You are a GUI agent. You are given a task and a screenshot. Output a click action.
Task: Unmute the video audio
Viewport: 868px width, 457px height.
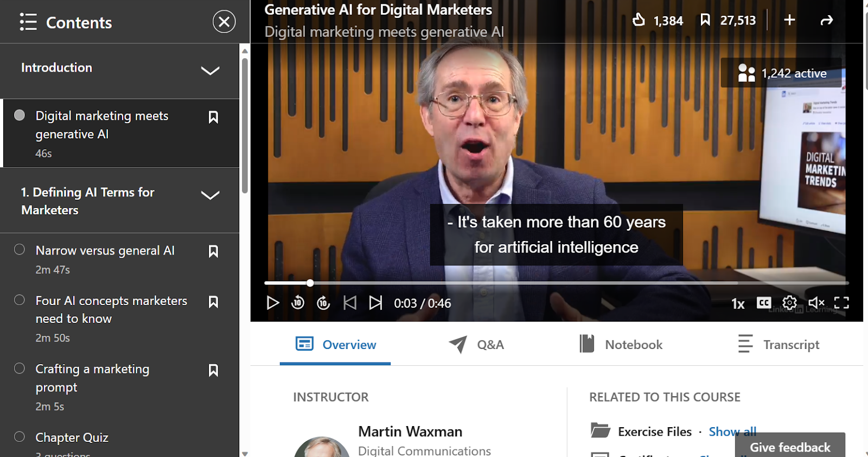(x=816, y=303)
